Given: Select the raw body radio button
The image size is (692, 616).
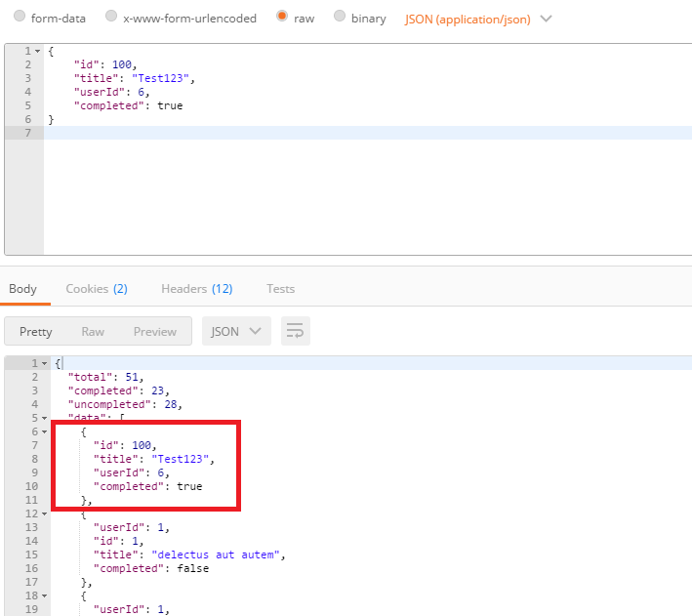Looking at the screenshot, I should [282, 17].
